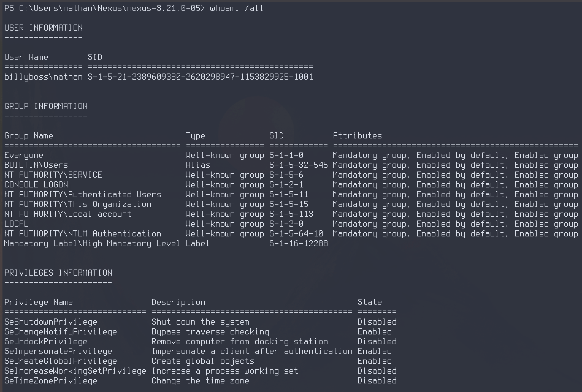Select the SID 'S-1-5-11'
Image resolution: width=582 pixels, height=392 pixels.
289,194
